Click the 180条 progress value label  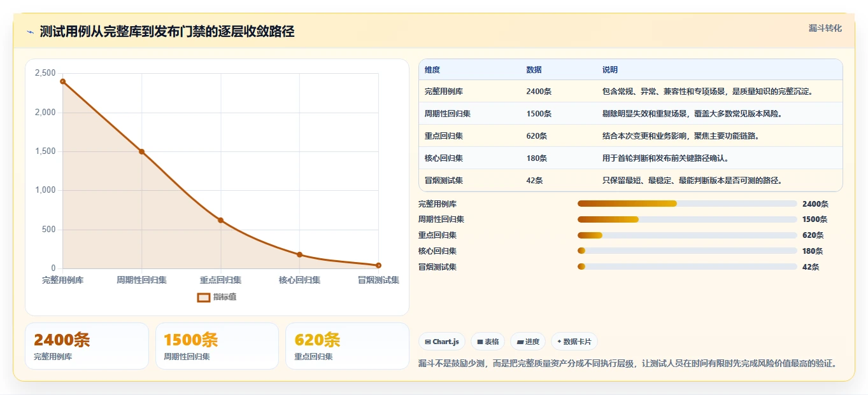(813, 251)
